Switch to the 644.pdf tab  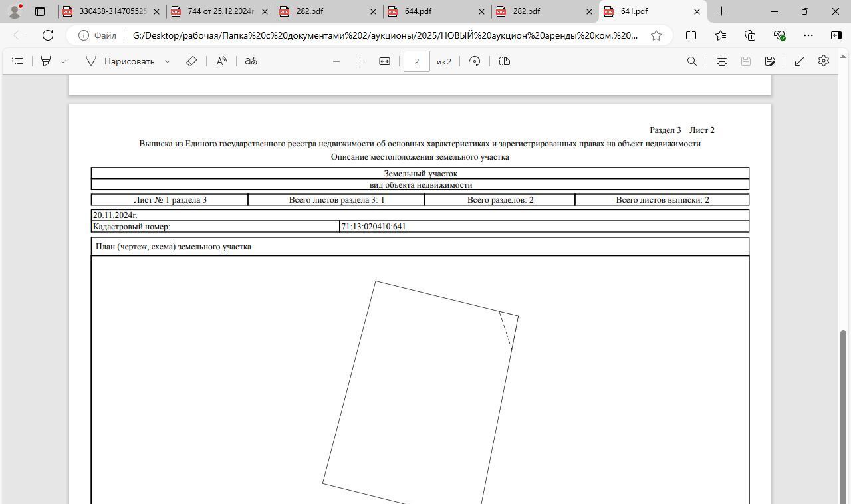coord(435,11)
